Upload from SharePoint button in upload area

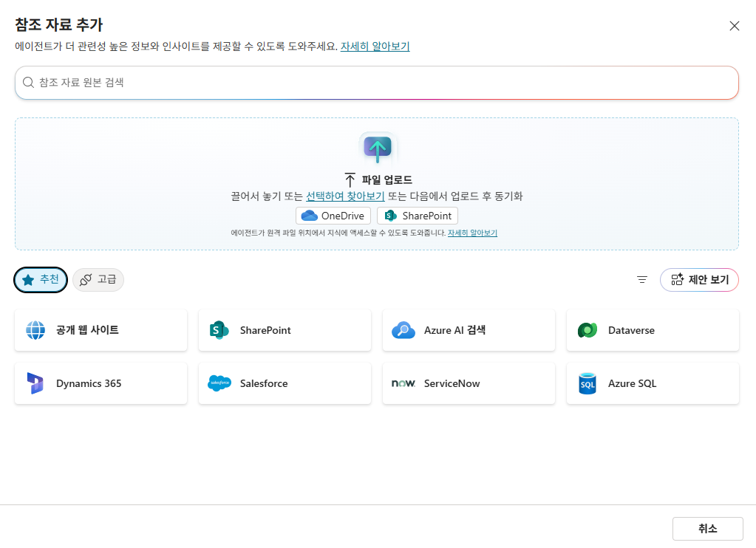418,216
